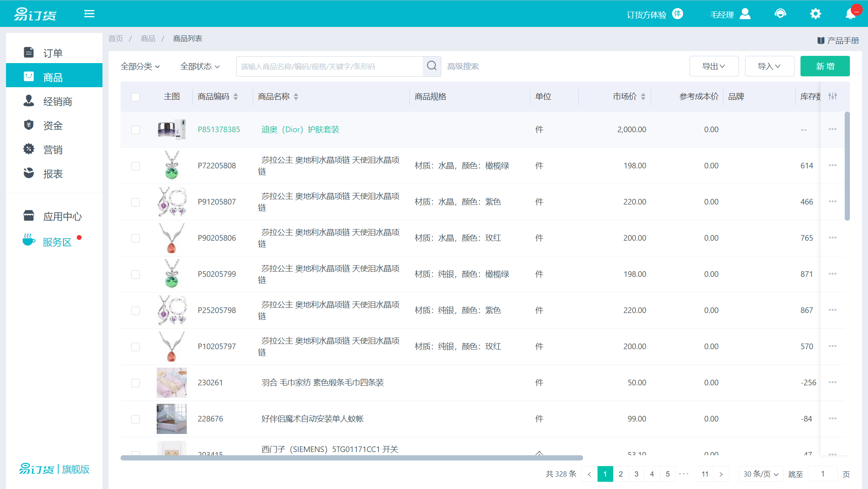This screenshot has height=489, width=868.
Task: Open the 毛经理 user profile icon
Action: tap(745, 14)
